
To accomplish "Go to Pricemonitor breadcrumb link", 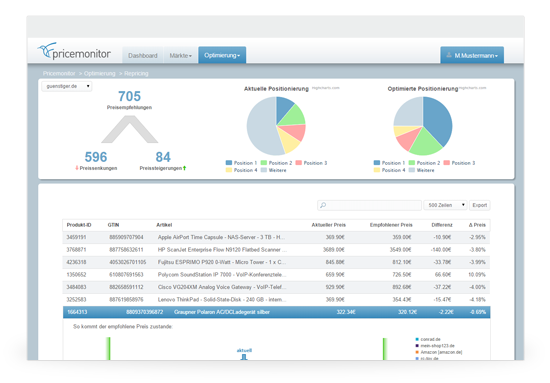I will 59,73.
